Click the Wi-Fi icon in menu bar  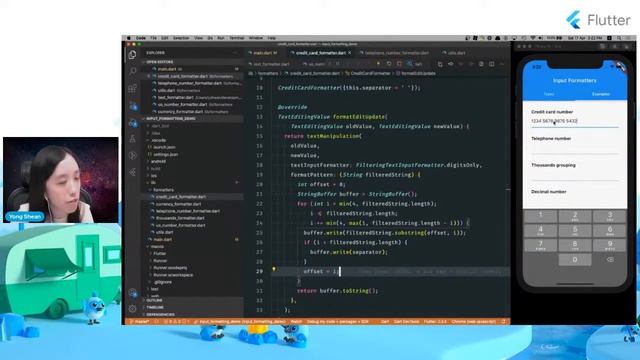coord(533,38)
